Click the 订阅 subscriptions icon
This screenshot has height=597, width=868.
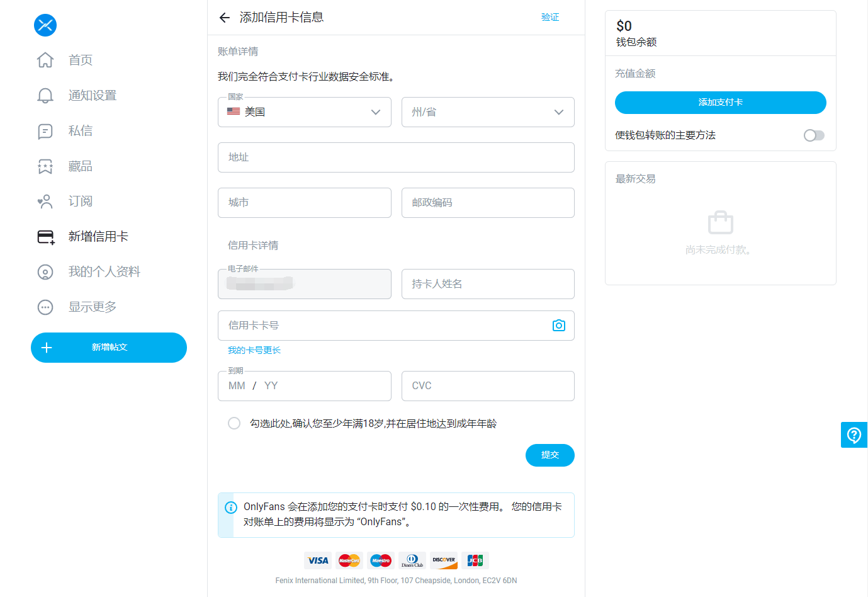coord(45,201)
